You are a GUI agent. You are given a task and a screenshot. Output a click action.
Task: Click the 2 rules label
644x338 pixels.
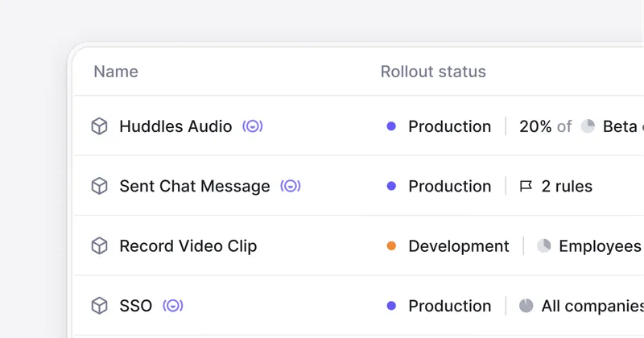567,186
